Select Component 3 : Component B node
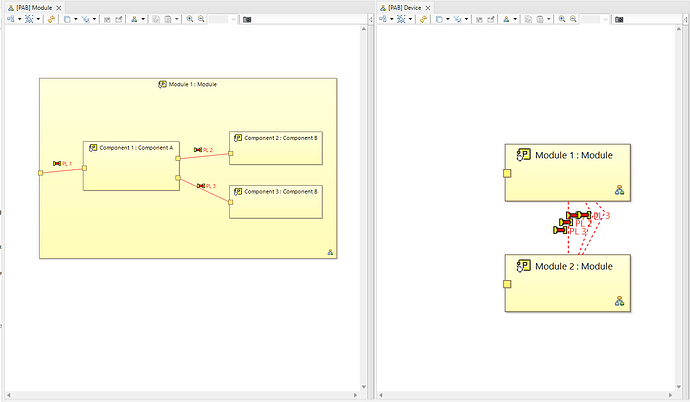This screenshot has height=402, width=690. point(276,205)
